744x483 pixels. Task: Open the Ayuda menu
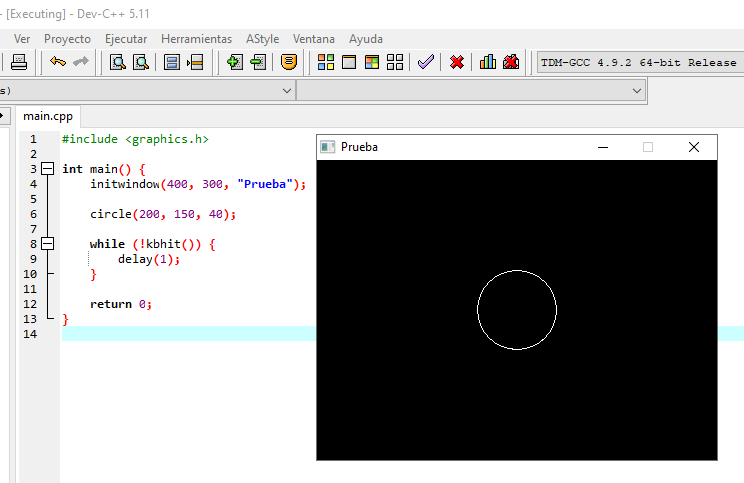[x=366, y=39]
